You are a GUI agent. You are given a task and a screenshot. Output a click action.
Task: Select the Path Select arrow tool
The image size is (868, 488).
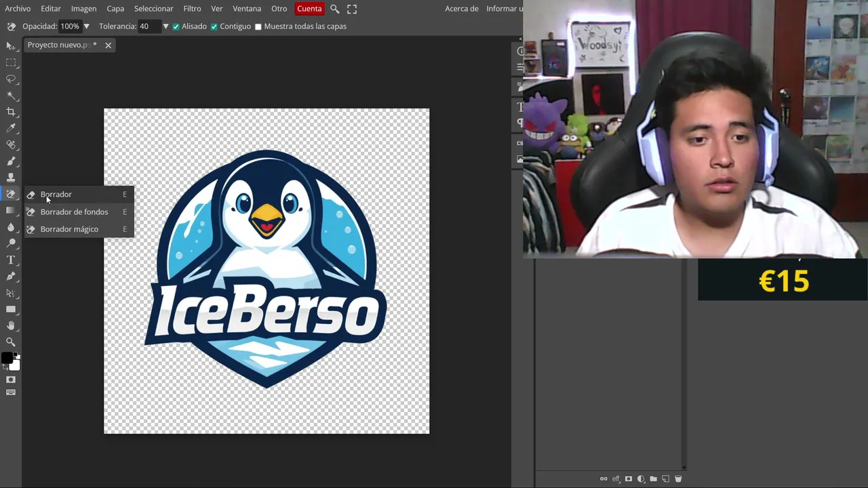11,293
